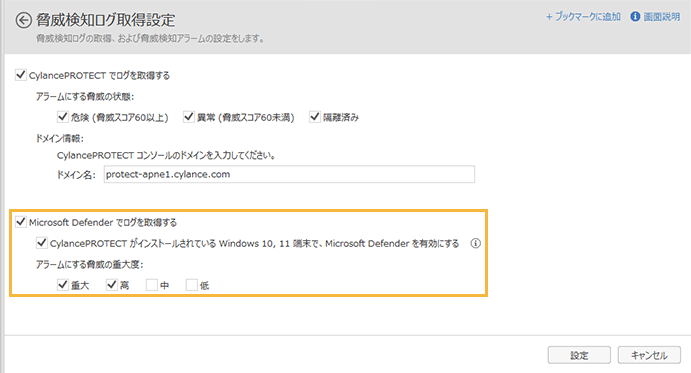The image size is (691, 373).
Task: Check the 低 severity checkbox
Action: (x=191, y=285)
